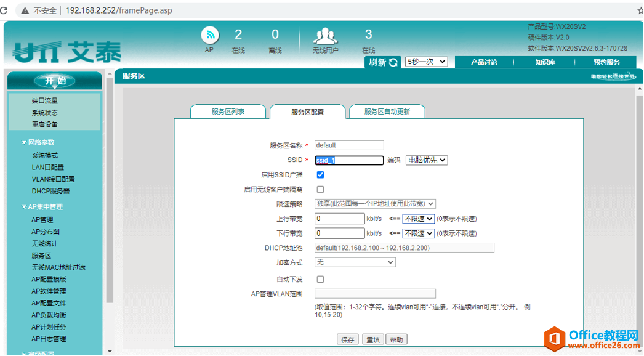Click the offline AP count 0

pos(275,34)
